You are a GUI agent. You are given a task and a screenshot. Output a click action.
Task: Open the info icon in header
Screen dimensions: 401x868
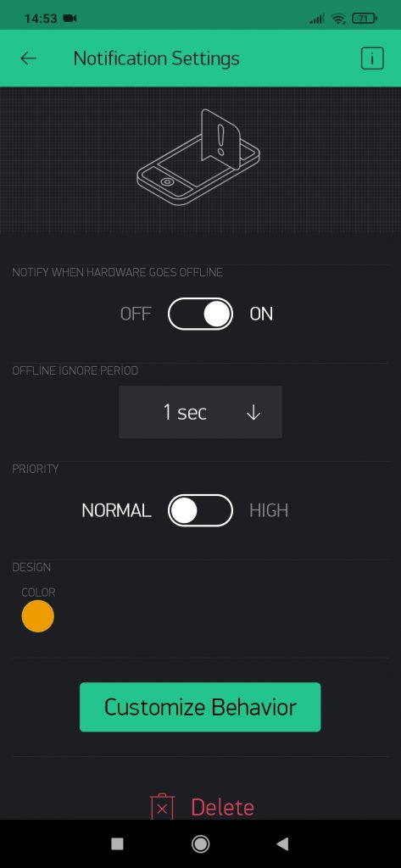tap(372, 58)
